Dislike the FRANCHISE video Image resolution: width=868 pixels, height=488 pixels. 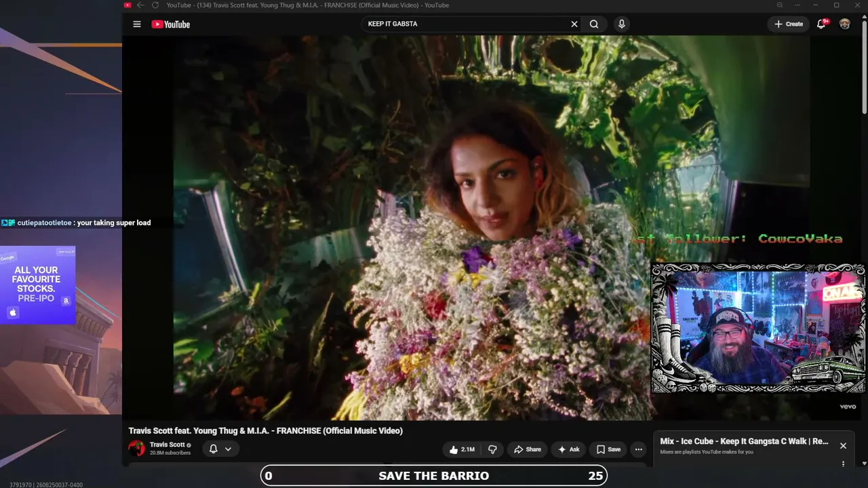[492, 449]
